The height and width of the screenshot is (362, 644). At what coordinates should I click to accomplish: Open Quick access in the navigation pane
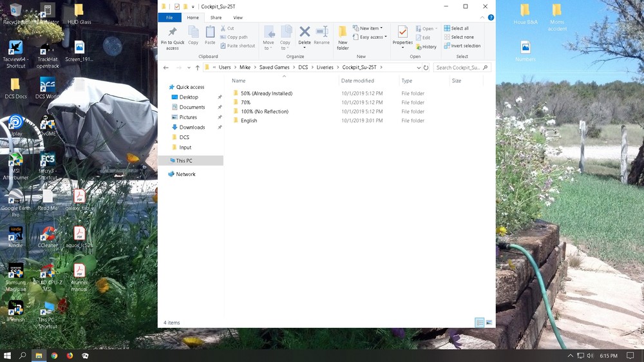tap(190, 87)
